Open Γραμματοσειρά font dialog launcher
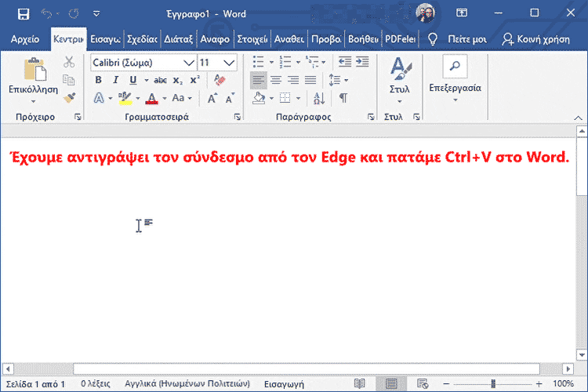The image size is (588, 392). tap(237, 117)
